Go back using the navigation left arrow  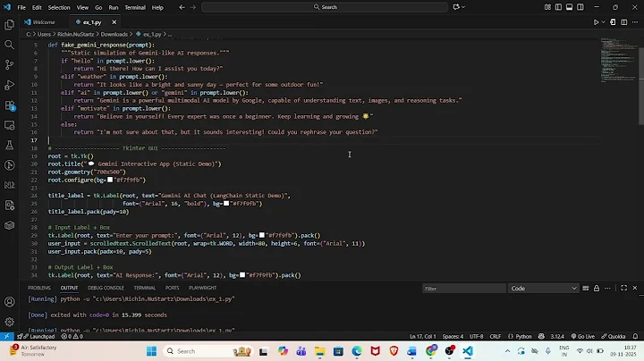[x=182, y=7]
